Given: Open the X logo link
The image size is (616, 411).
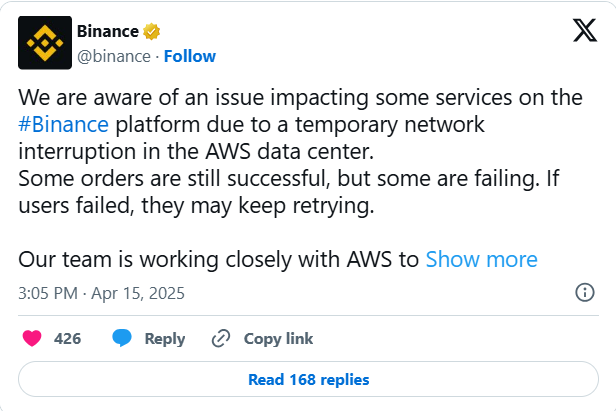Looking at the screenshot, I should click(584, 31).
